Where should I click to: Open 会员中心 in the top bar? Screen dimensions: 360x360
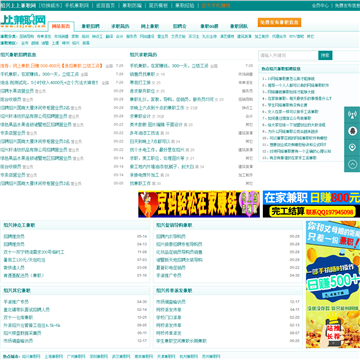[x=320, y=5]
